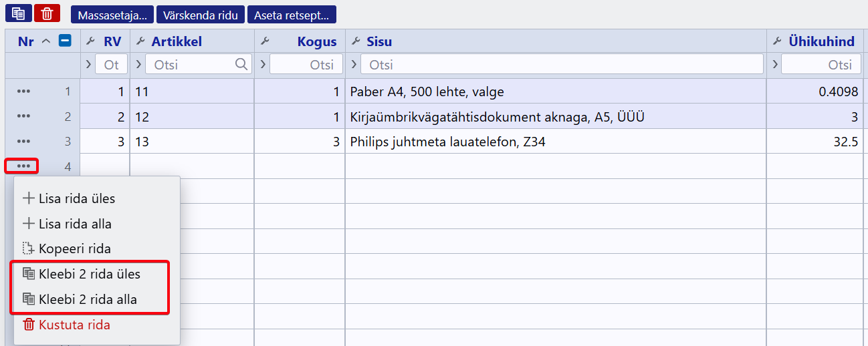Toggle the blue deselect-all checkbox in Nr header

65,41
